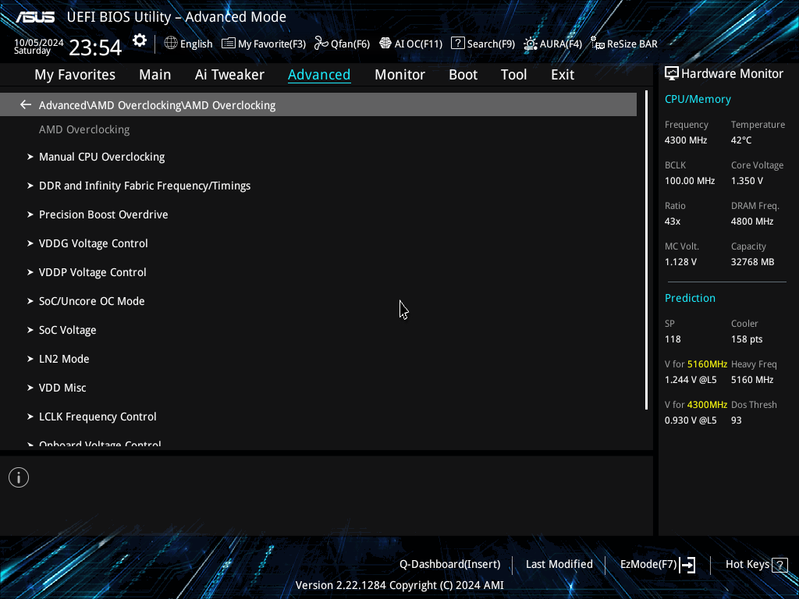Open Search(F9) question mark icon
Viewport: 799px width, 599px height.
[458, 43]
